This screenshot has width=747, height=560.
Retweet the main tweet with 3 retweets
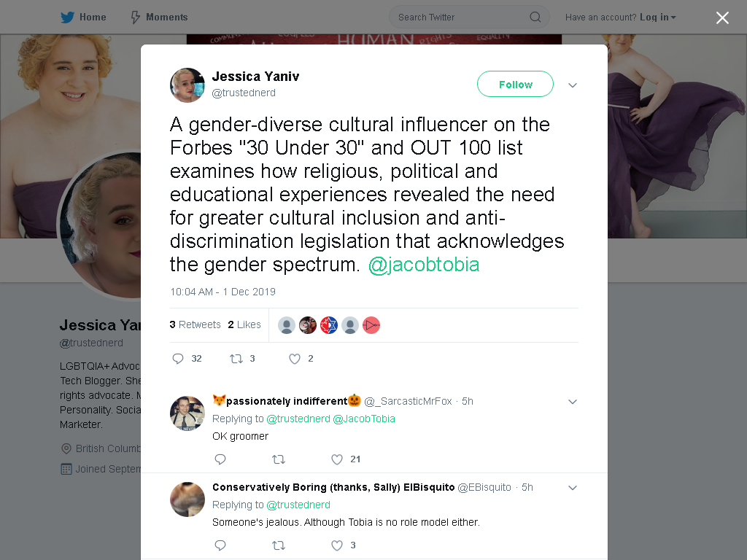tap(236, 359)
